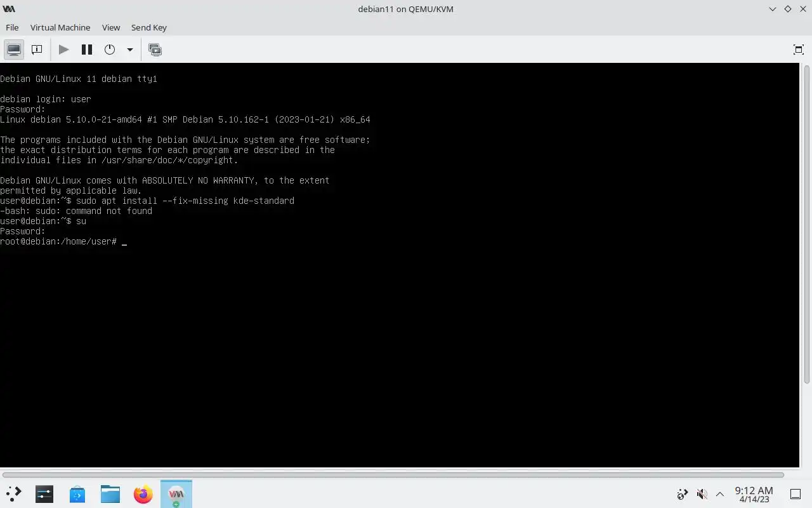Switch the viewer to fullscreen mode

pos(799,50)
